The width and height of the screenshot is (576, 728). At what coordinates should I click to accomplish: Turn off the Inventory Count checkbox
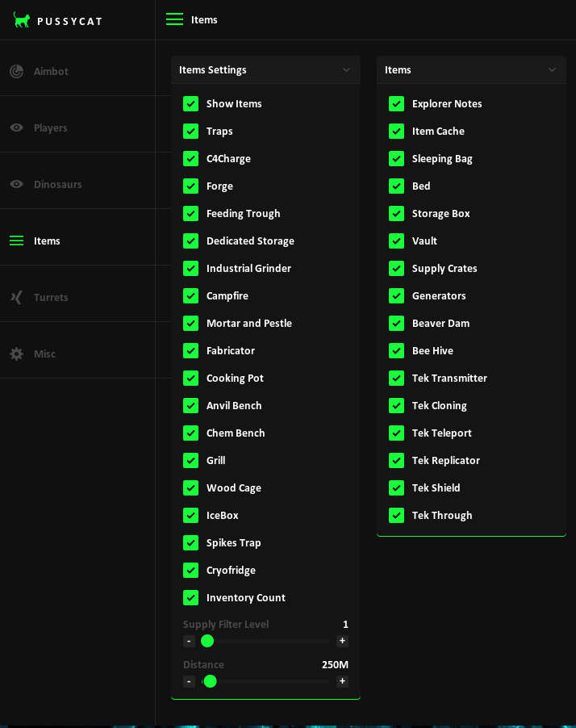tap(191, 597)
